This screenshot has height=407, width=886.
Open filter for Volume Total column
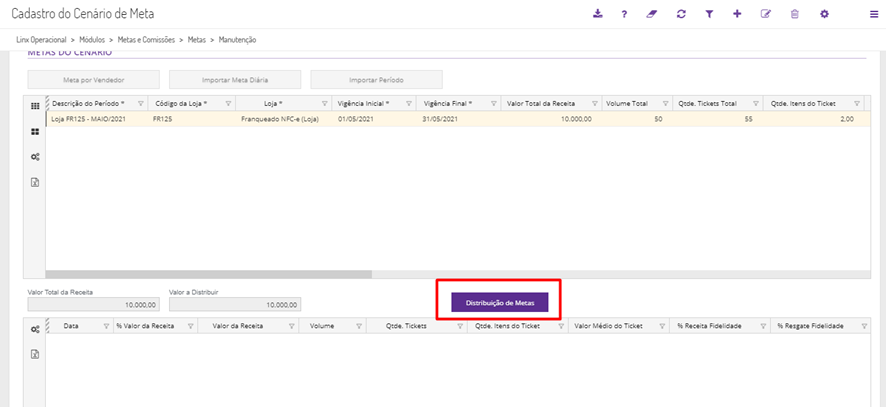click(x=668, y=103)
